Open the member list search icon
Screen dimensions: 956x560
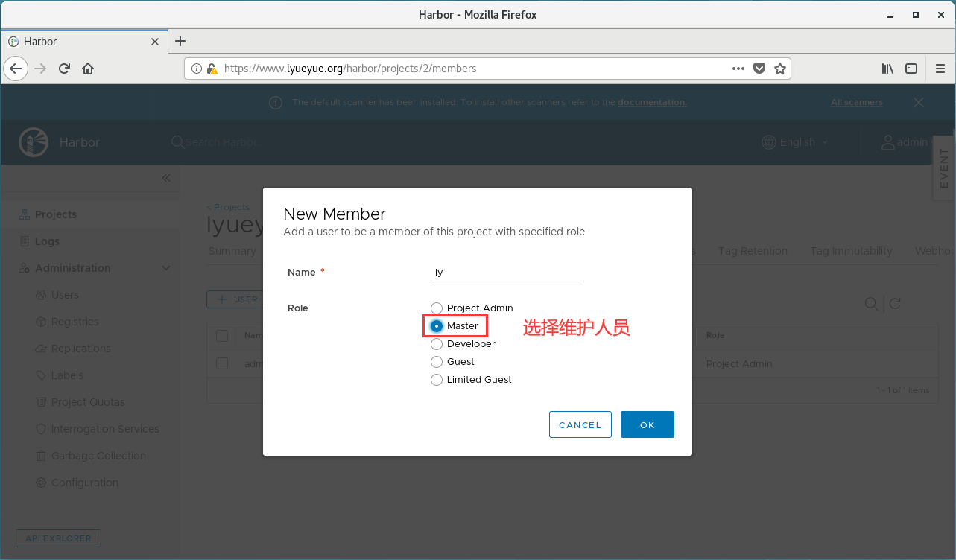(870, 303)
